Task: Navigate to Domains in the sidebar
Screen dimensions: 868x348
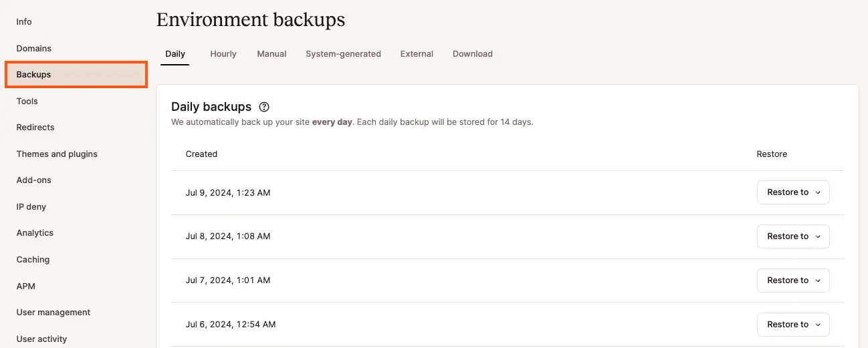Action: (34, 49)
